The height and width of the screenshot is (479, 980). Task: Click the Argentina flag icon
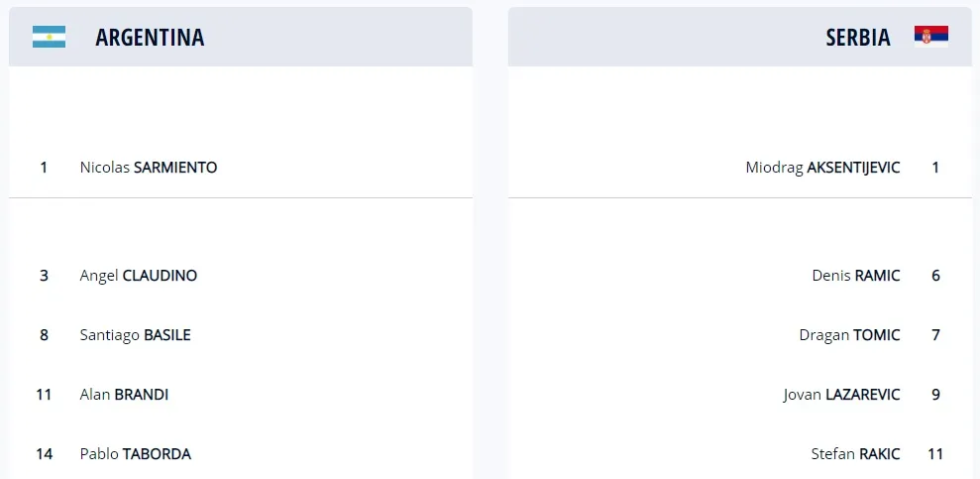pos(49,37)
